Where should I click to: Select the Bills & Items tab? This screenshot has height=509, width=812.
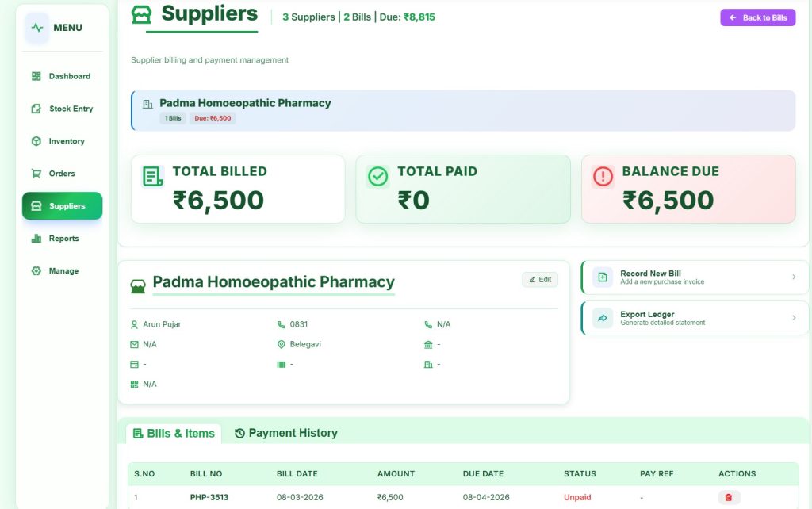click(x=174, y=433)
